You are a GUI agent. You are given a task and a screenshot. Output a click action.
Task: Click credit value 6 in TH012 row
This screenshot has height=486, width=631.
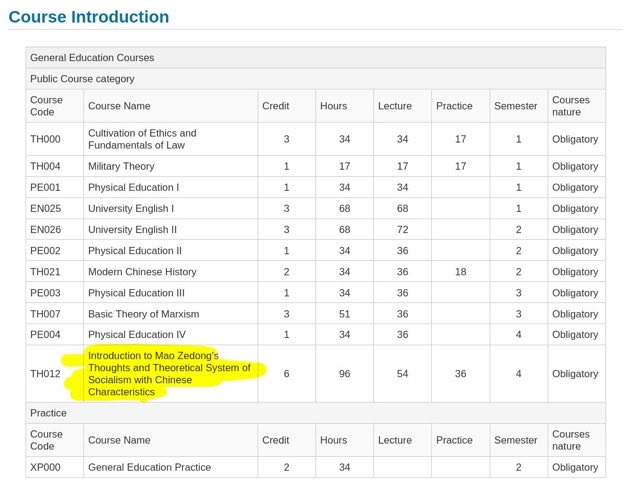[286, 374]
